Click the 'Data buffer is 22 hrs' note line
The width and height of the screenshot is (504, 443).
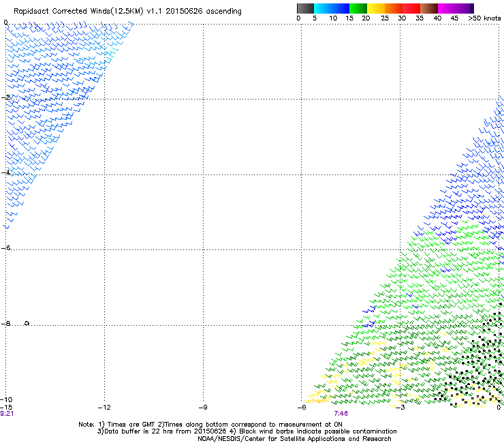point(247,431)
